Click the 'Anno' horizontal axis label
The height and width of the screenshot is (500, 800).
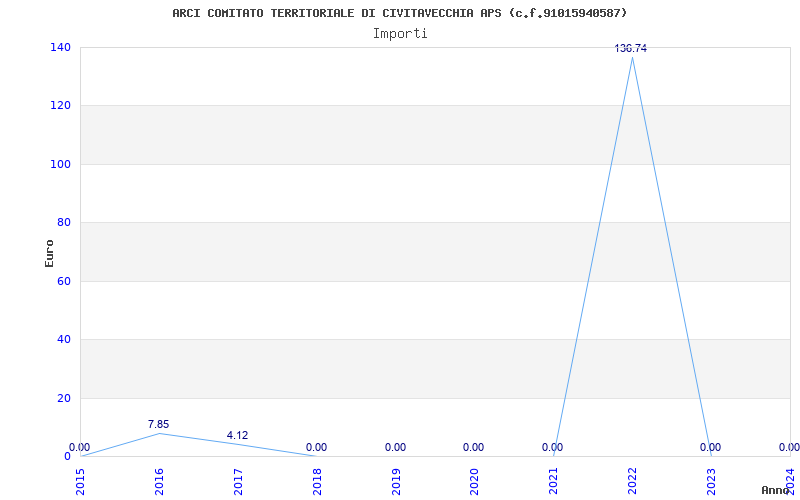(776, 490)
